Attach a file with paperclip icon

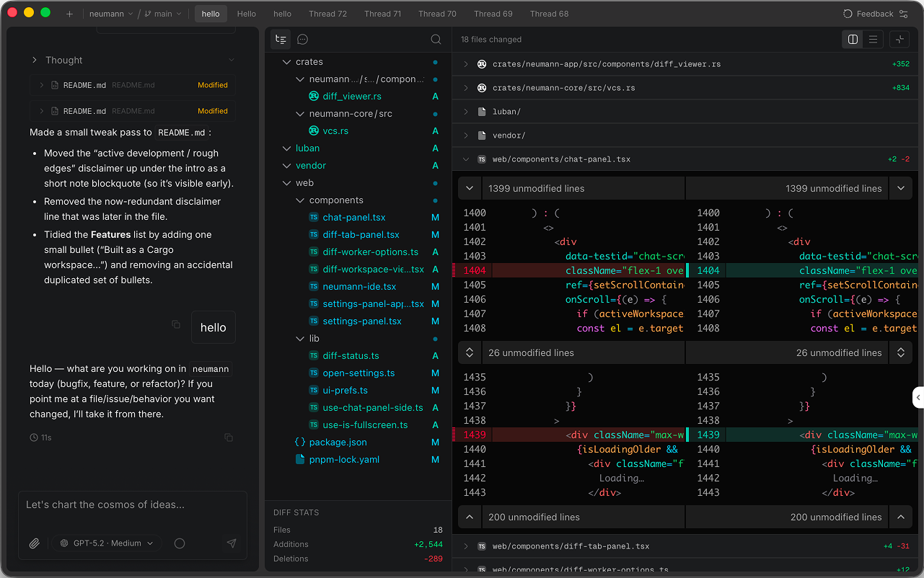(34, 543)
